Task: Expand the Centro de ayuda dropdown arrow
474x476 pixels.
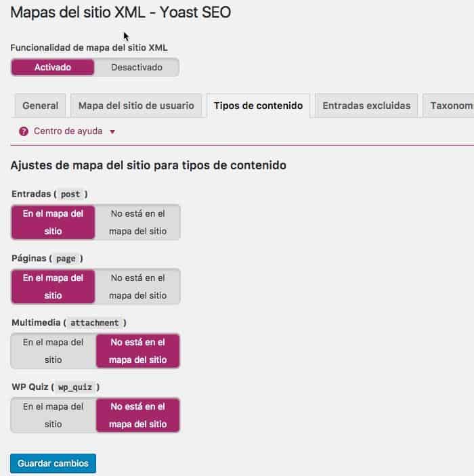Action: 112,132
